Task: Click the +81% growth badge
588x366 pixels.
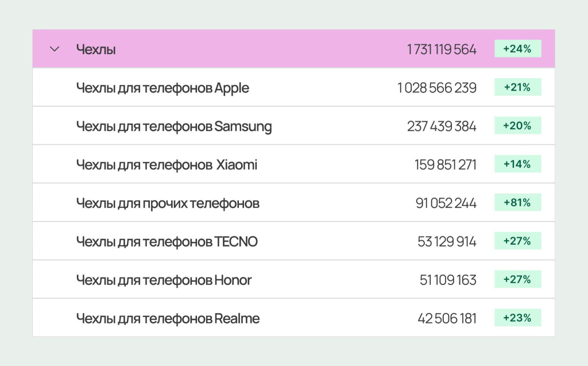Action: click(517, 202)
